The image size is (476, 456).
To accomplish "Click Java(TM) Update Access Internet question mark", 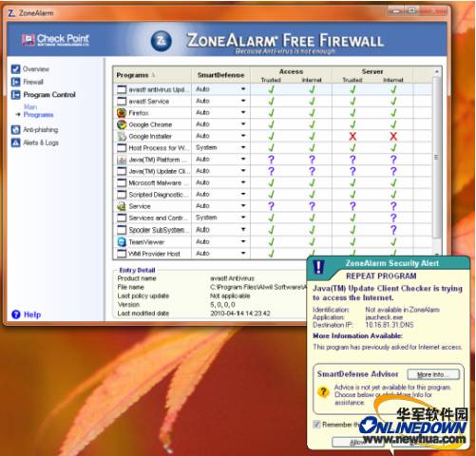I will pos(312,171).
